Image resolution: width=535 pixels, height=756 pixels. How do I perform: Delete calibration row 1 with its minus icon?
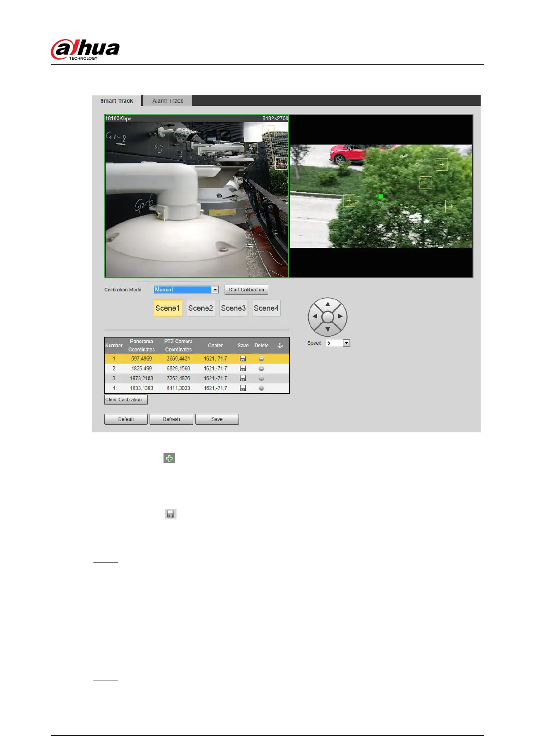pos(261,359)
